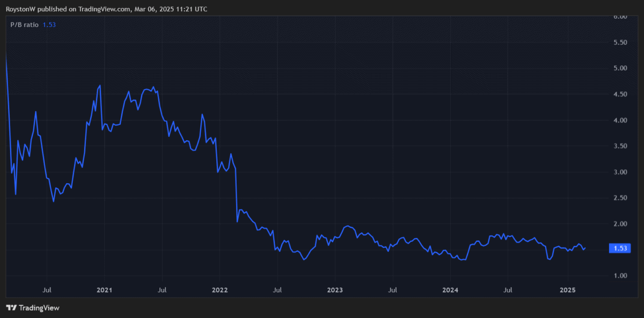
Task: Click the Jul label between 2021 and 2022
Action: tap(162, 290)
